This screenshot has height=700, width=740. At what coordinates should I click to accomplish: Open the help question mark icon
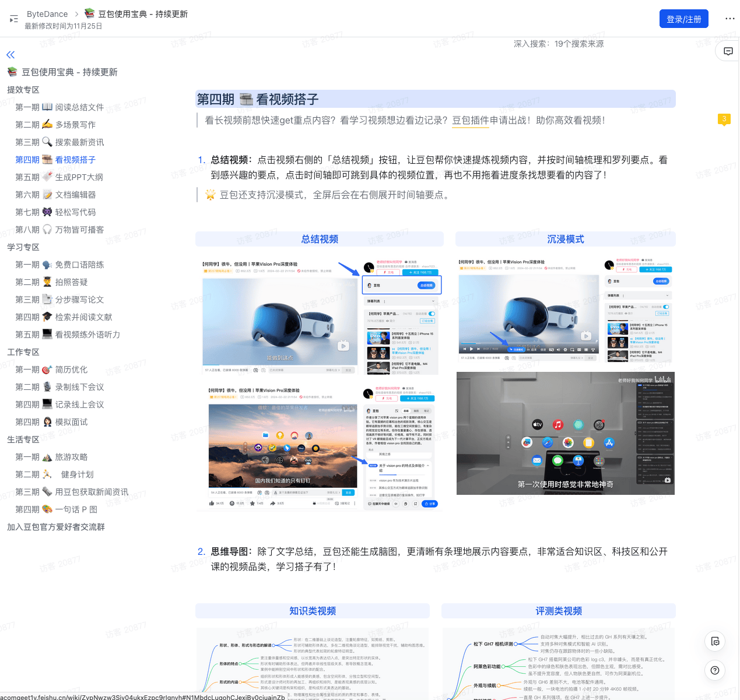click(x=715, y=670)
